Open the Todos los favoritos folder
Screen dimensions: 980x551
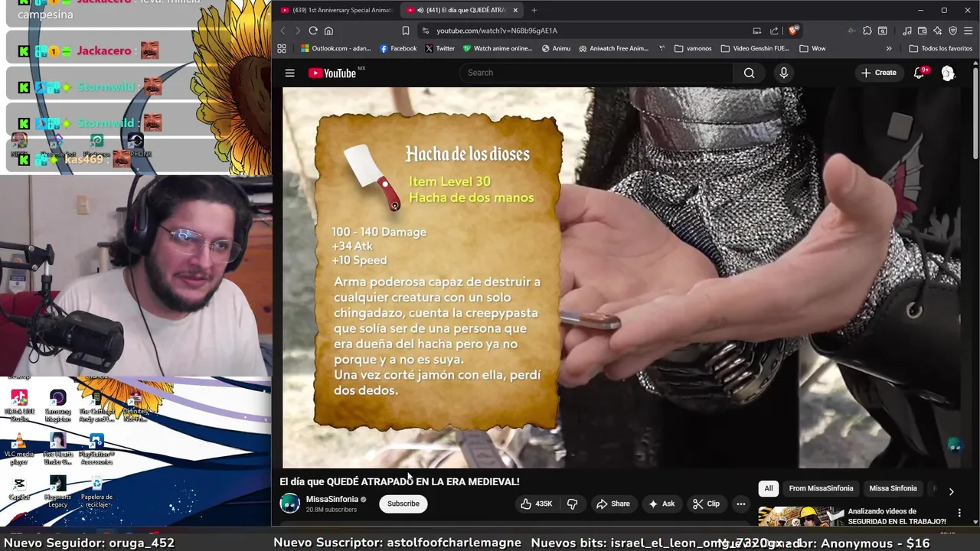click(x=940, y=48)
